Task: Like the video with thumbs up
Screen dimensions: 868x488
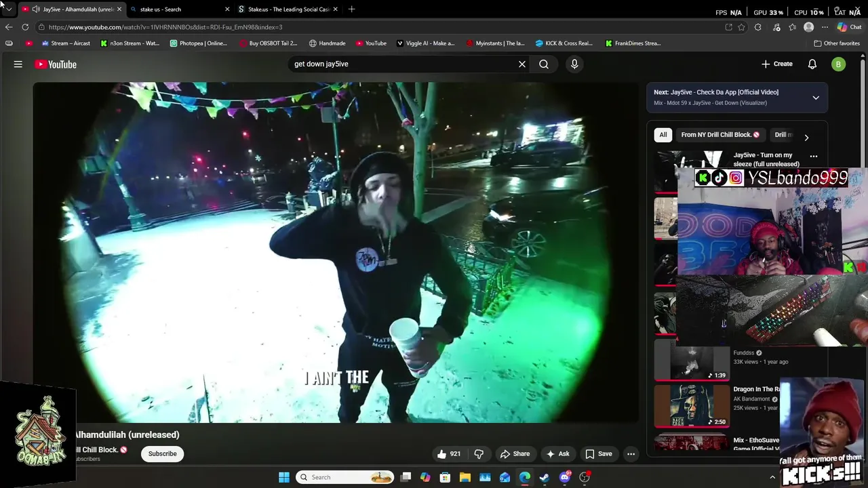Action: [450, 453]
